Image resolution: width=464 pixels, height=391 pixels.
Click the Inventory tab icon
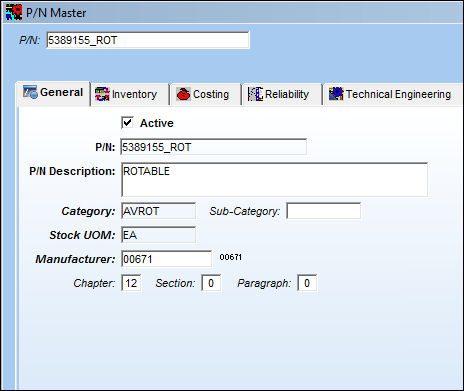click(102, 94)
